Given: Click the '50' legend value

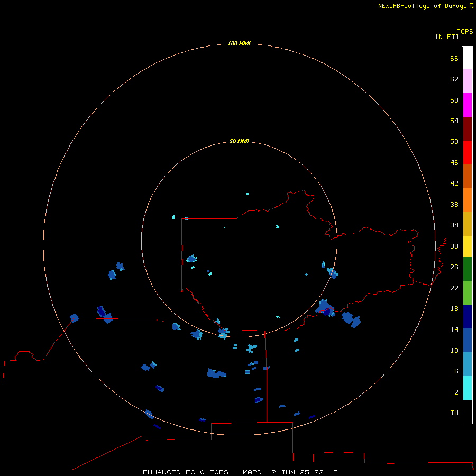Looking at the screenshot, I should click(454, 141).
